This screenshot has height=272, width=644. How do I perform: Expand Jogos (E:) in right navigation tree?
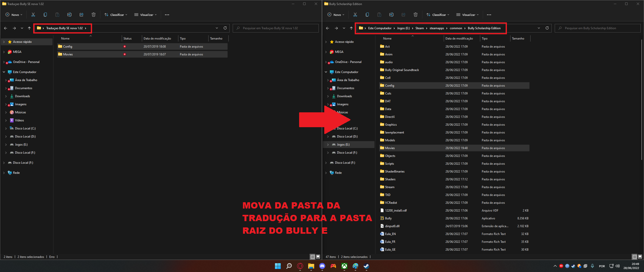(328, 145)
